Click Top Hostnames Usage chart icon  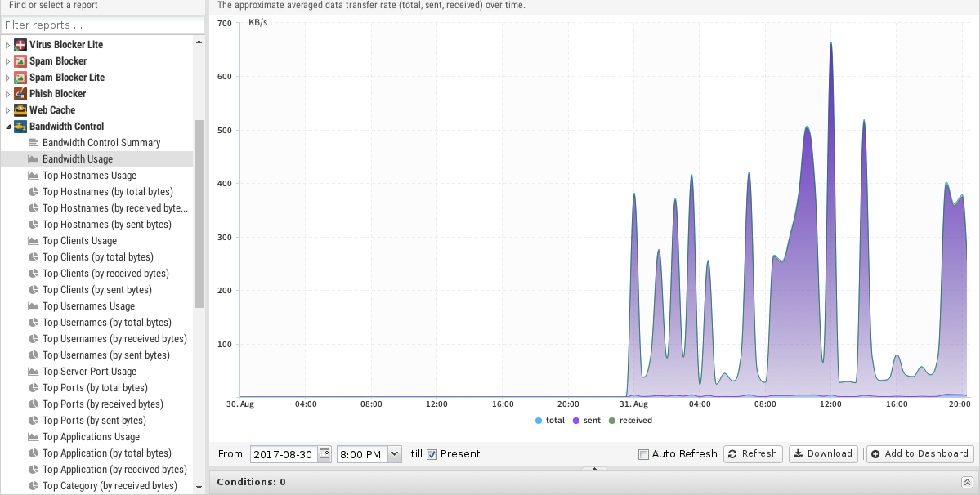34,176
